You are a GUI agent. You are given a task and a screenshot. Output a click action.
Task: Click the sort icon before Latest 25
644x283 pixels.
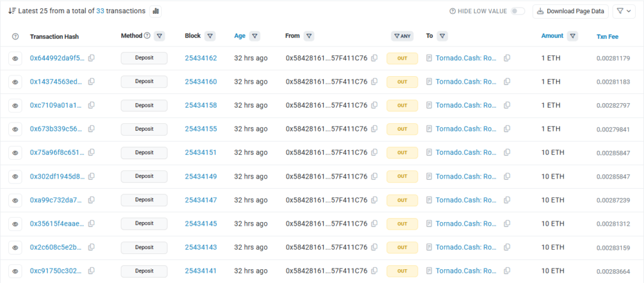tap(13, 11)
